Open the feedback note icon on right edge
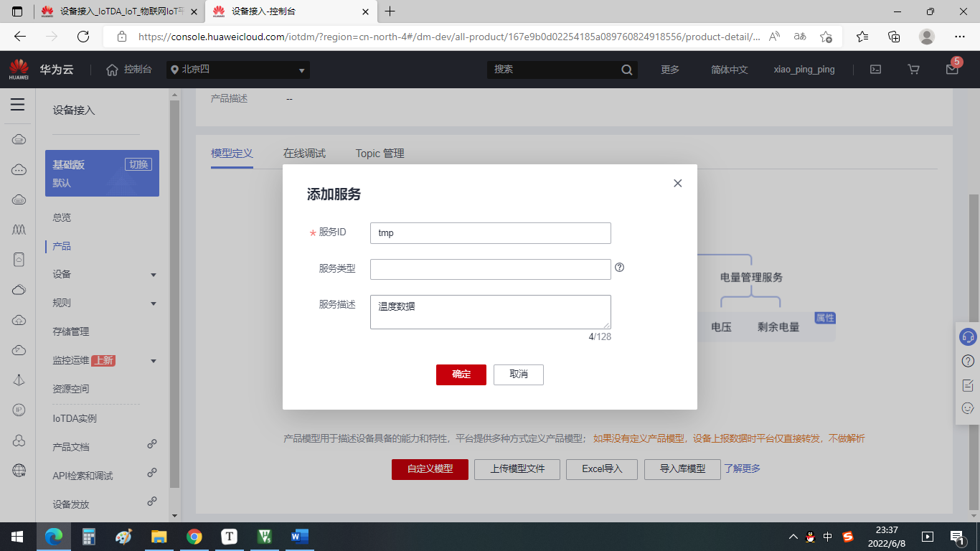This screenshot has height=551, width=980. [x=968, y=385]
